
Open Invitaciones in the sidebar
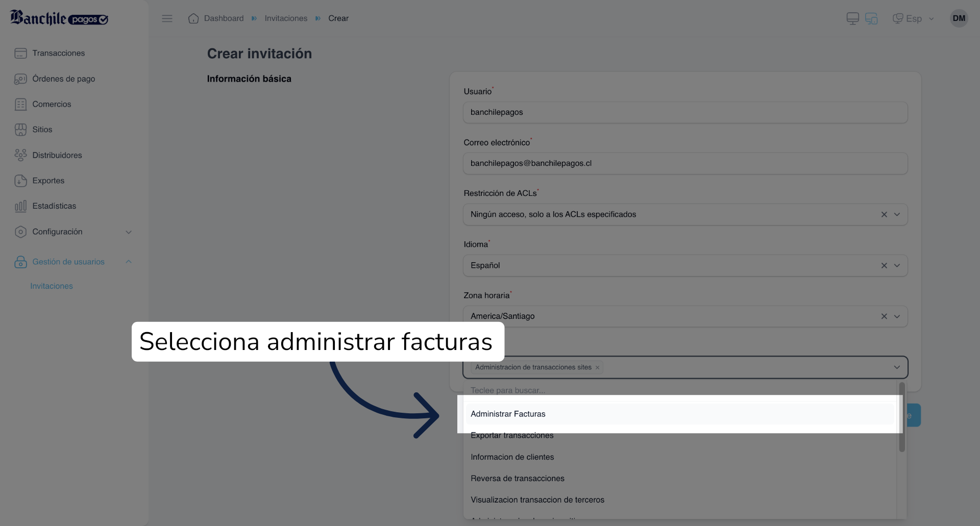coord(52,286)
